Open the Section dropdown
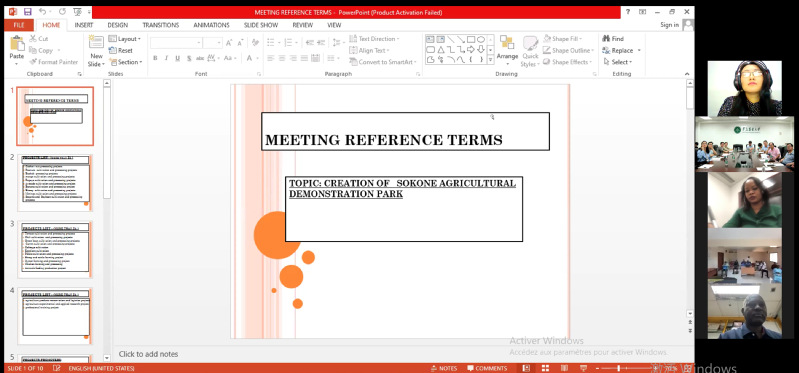The width and height of the screenshot is (799, 373). (125, 62)
